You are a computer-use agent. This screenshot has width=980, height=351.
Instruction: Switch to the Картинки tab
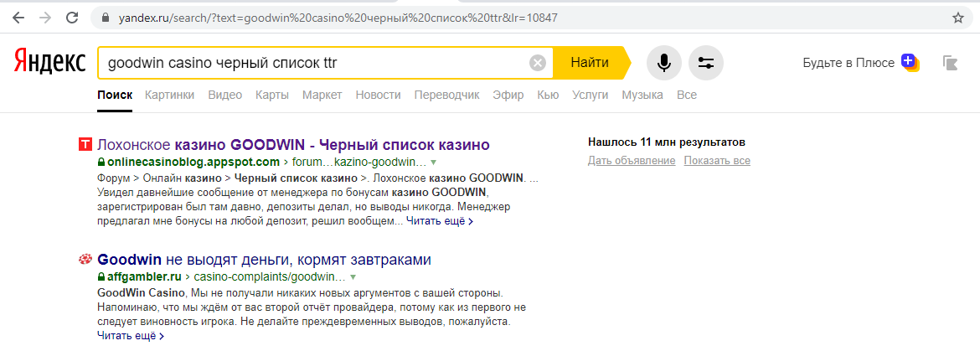click(x=169, y=95)
